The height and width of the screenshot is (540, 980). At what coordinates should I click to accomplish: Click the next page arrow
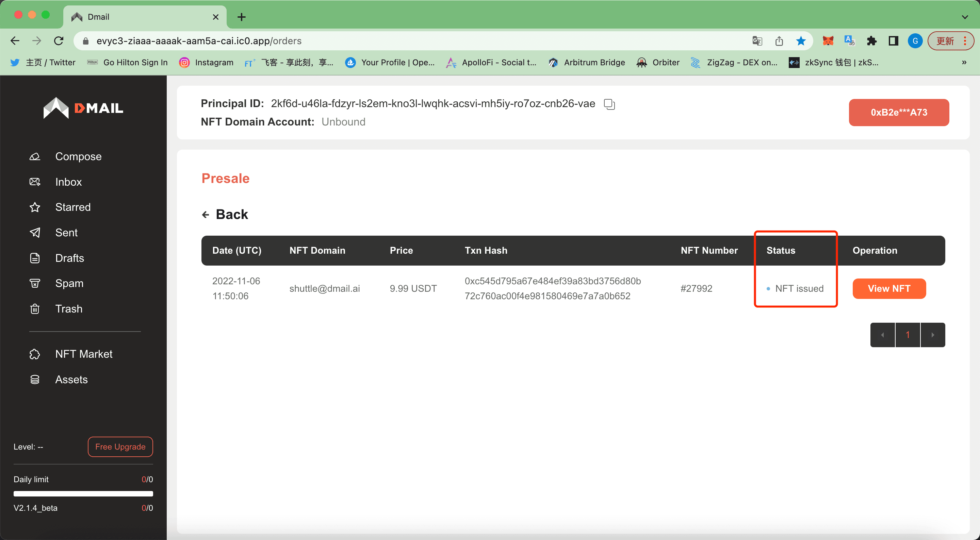tap(933, 335)
